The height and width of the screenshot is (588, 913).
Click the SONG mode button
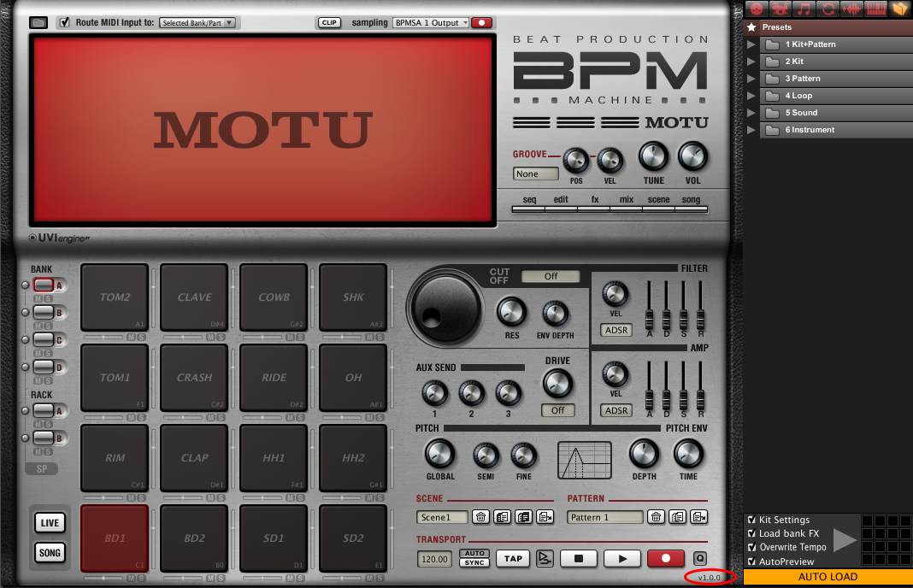click(x=50, y=552)
